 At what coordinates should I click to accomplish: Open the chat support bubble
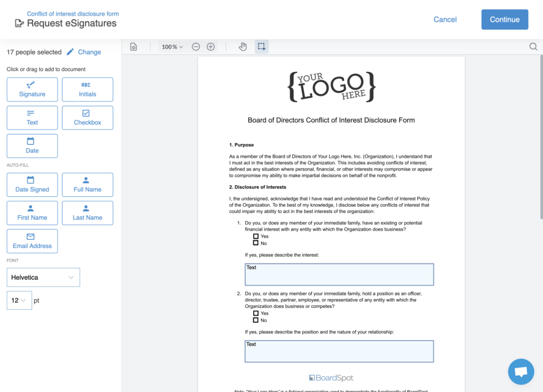tap(521, 371)
